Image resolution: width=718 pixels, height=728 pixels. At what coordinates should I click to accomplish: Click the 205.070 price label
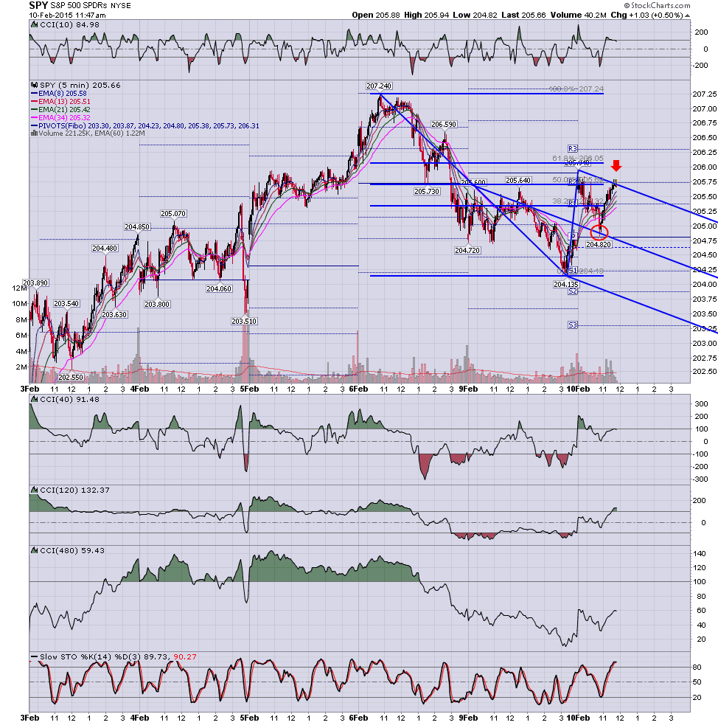(x=173, y=214)
